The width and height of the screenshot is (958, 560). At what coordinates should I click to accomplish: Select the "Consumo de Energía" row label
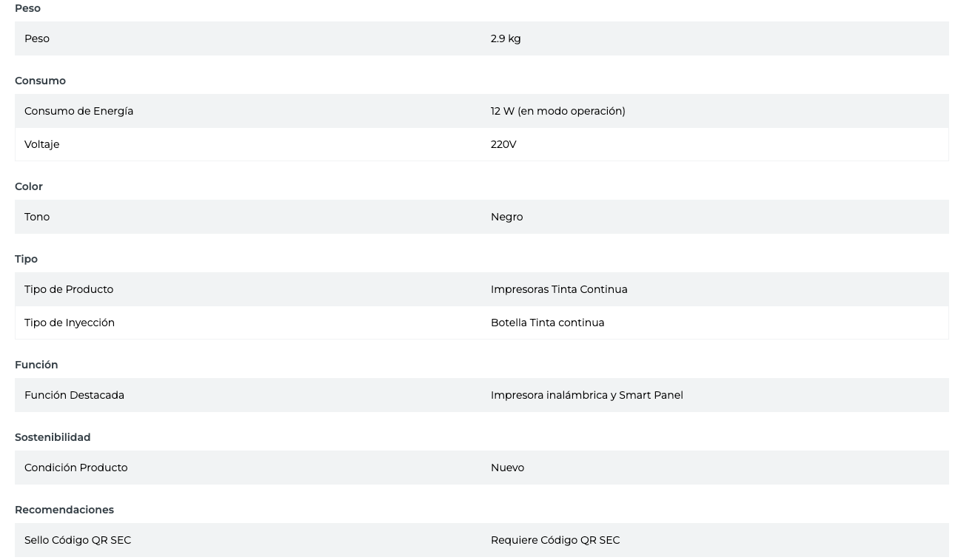[78, 111]
